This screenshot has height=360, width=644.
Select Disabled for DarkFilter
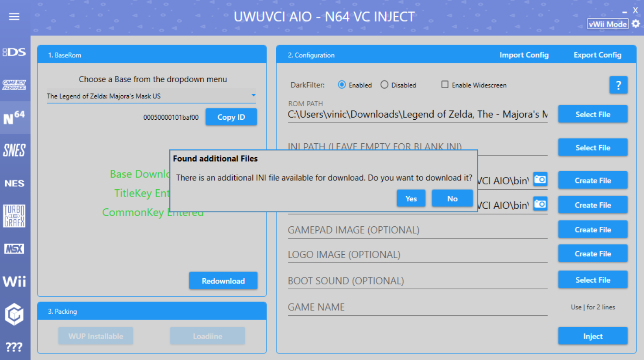(x=384, y=85)
